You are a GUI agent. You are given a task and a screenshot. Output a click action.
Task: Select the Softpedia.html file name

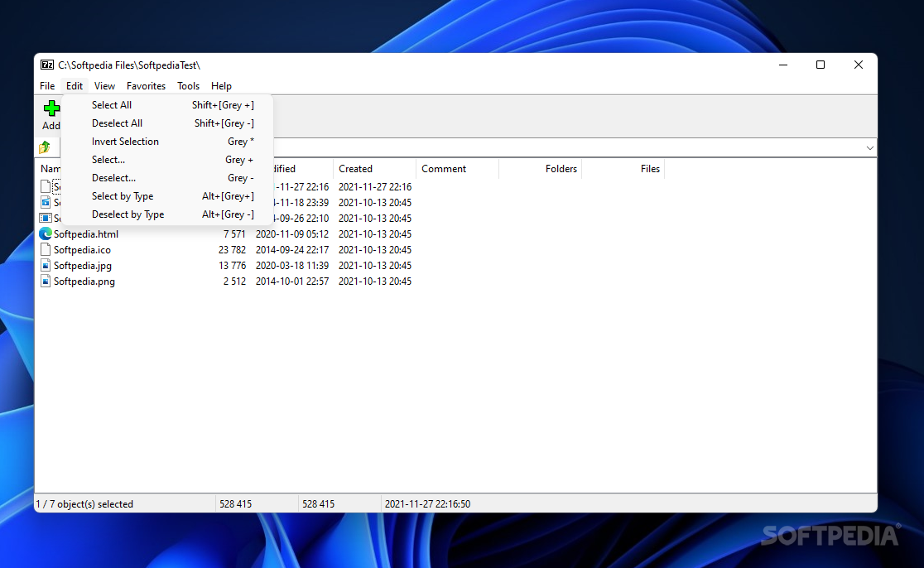[86, 234]
